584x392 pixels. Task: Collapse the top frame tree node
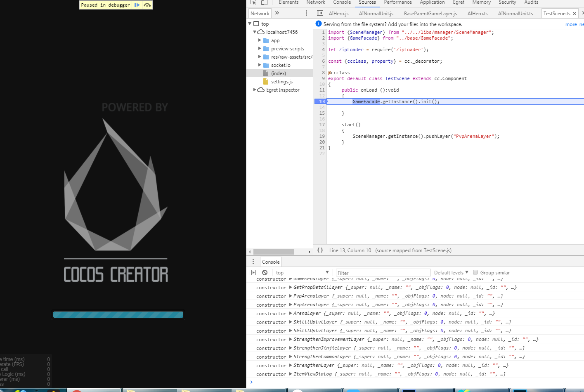[x=250, y=24]
